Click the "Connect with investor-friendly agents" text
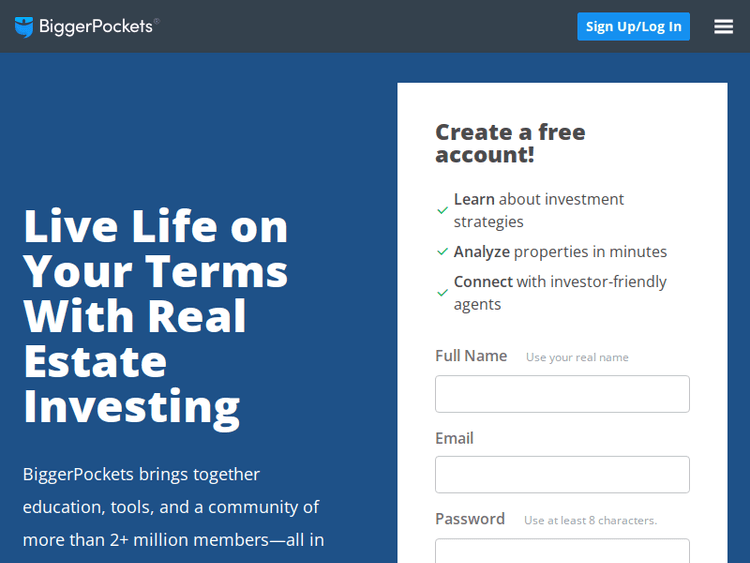 coord(560,293)
